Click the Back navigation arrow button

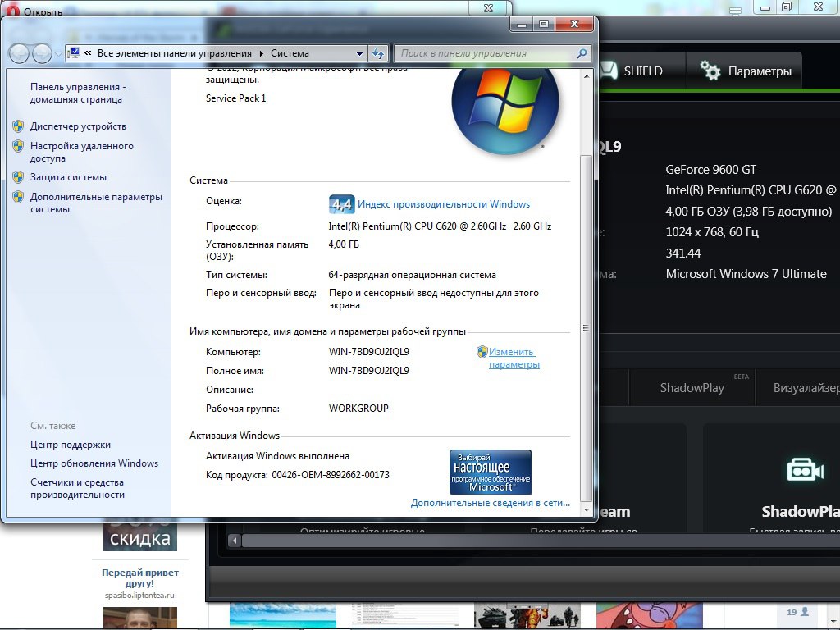(x=20, y=53)
